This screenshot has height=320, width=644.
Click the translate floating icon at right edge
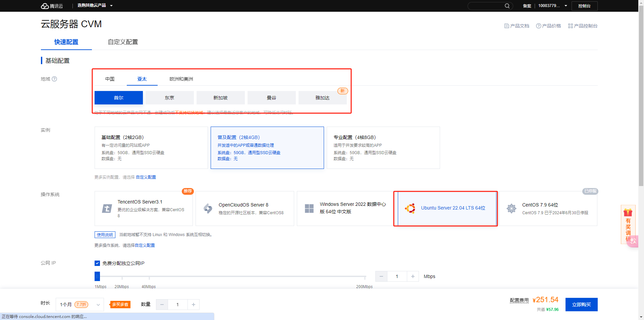pos(633,241)
